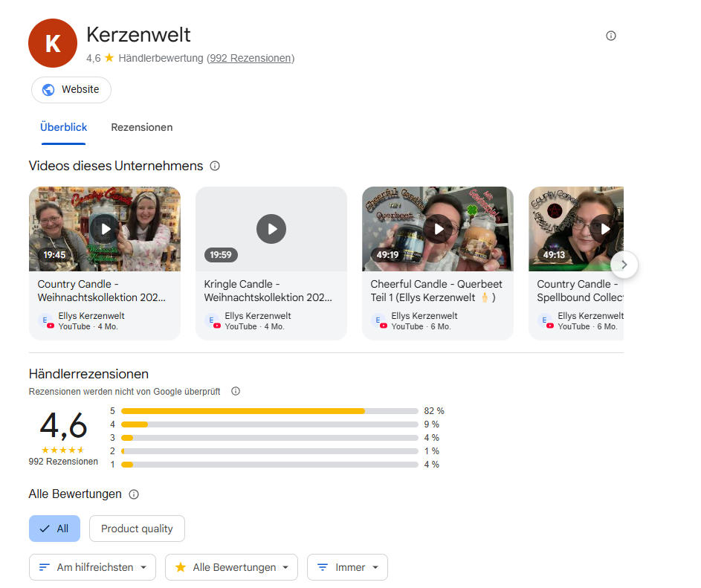
Task: Play the Country Candle Weihnachtskollektion video
Action: point(105,229)
